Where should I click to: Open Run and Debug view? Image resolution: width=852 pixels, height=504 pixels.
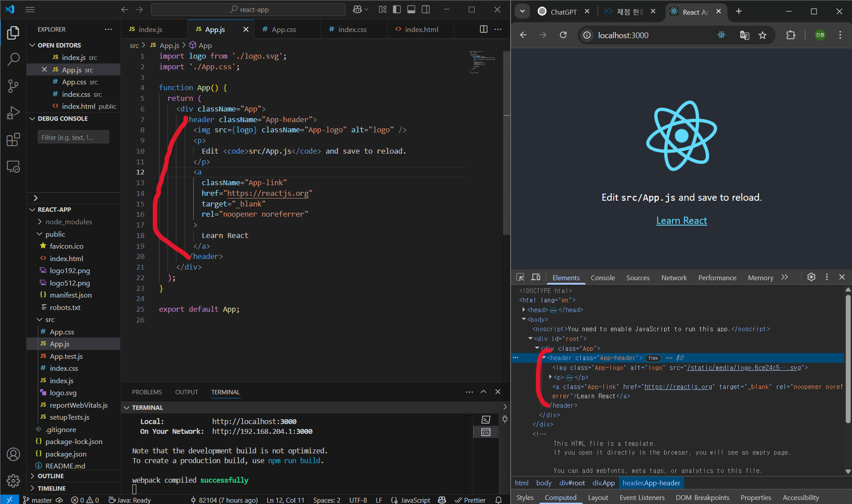13,113
